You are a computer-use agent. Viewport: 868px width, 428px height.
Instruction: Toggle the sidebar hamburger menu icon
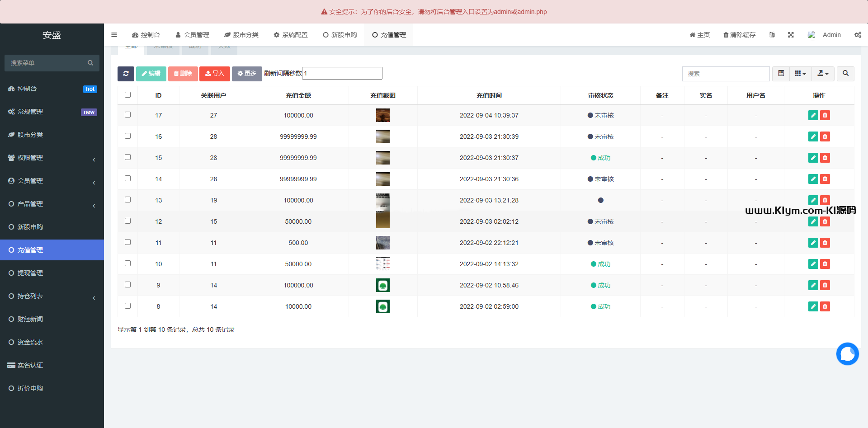114,35
